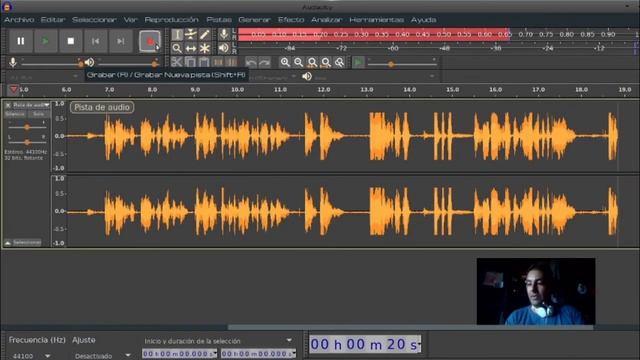Close the audio track with X button

(8, 105)
